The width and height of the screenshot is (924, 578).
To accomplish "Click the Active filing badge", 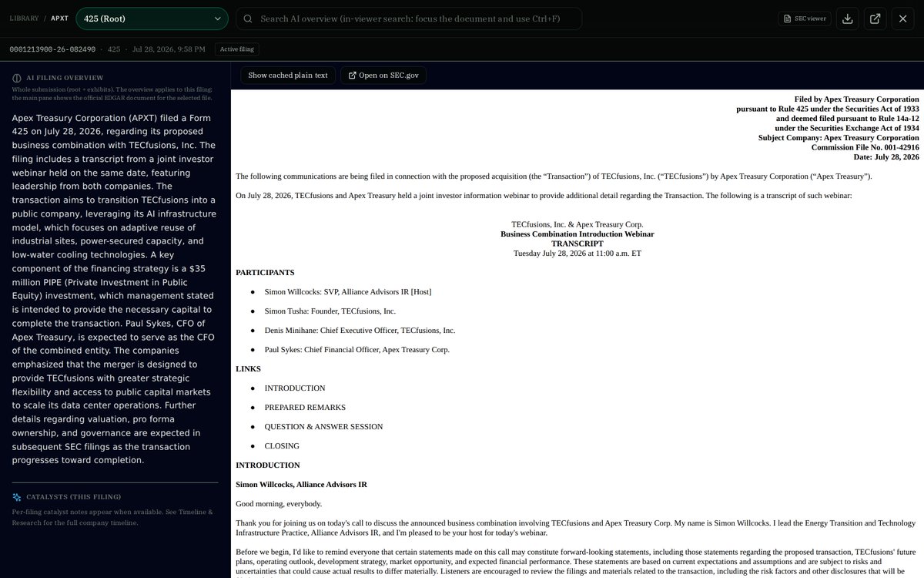I will point(236,49).
